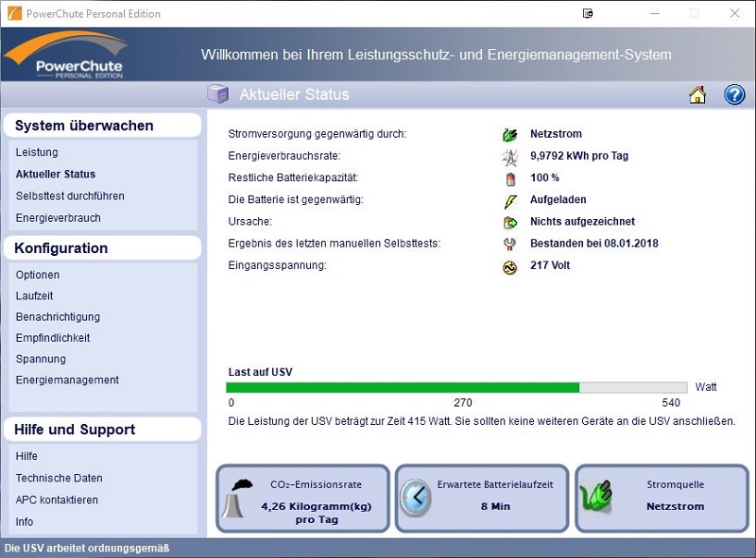Click the Erwartete Batterielaufzeit panel

pos(482,499)
